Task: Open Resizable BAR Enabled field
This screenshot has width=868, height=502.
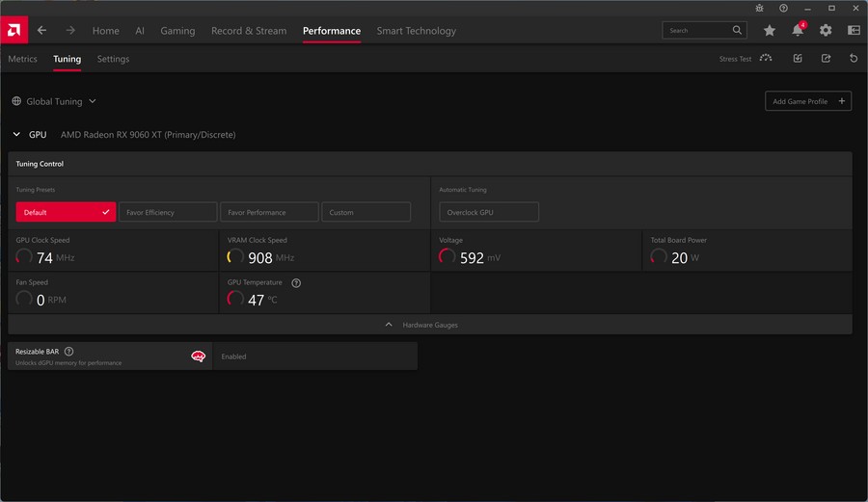Action: 315,357
